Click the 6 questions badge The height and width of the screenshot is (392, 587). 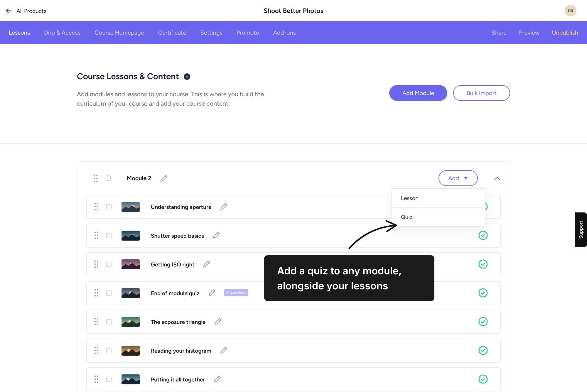pyautogui.click(x=236, y=293)
